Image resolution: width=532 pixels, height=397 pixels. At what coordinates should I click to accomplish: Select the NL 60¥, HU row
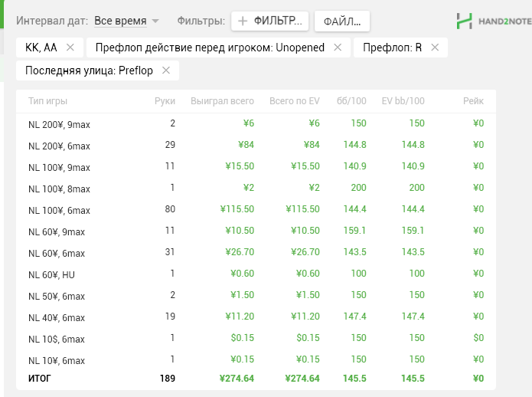pyautogui.click(x=54, y=274)
